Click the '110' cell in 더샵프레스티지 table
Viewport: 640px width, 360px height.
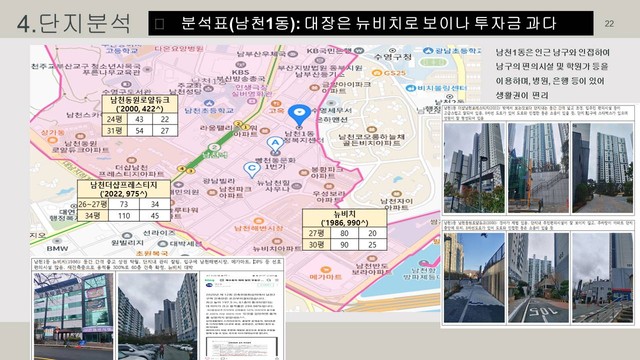(124, 216)
